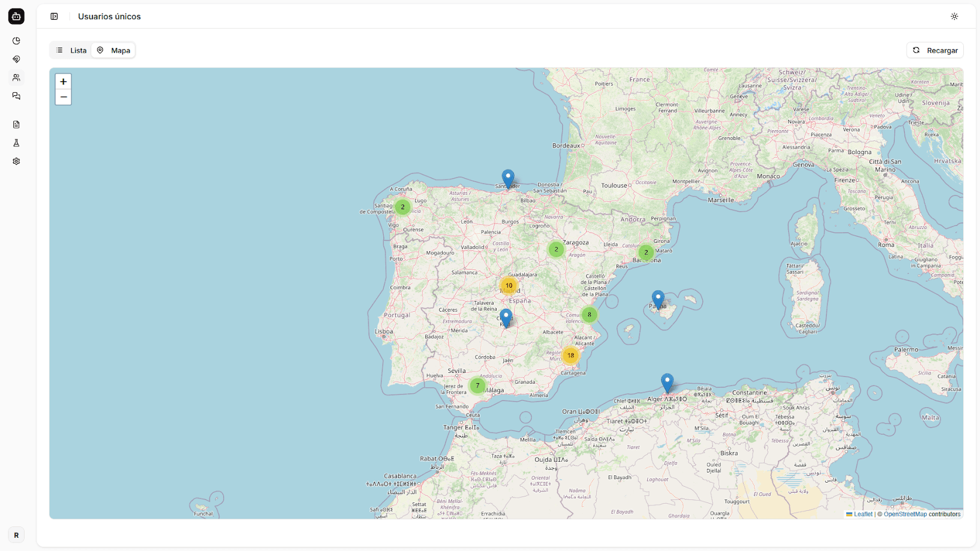Image resolution: width=980 pixels, height=551 pixels.
Task: Open the documents section in the sidebar
Action: click(16, 124)
